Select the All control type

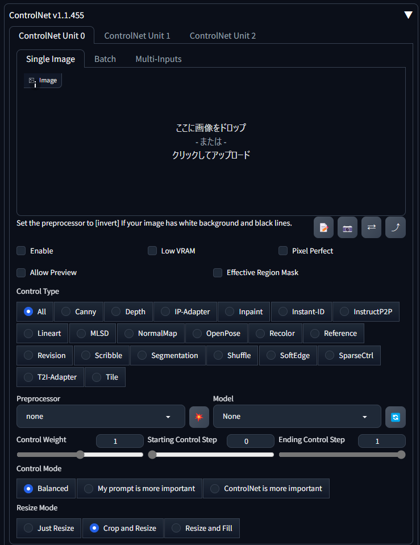[x=35, y=312]
